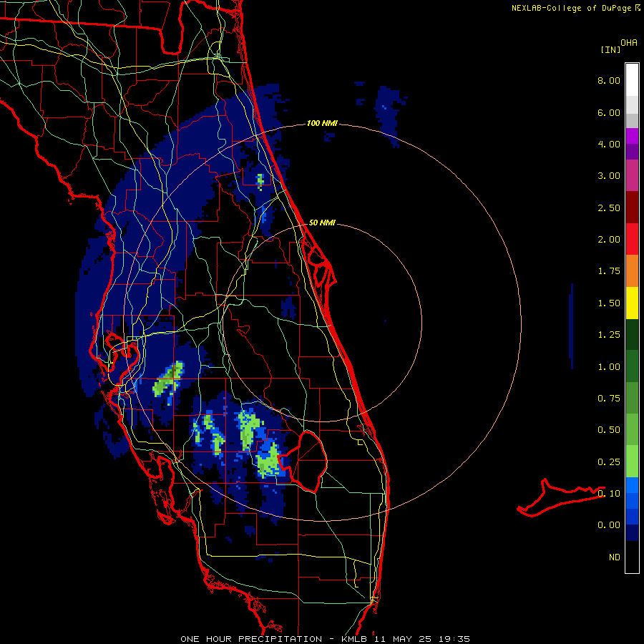
Task: Click the [IN] units label
Action: pyautogui.click(x=610, y=49)
